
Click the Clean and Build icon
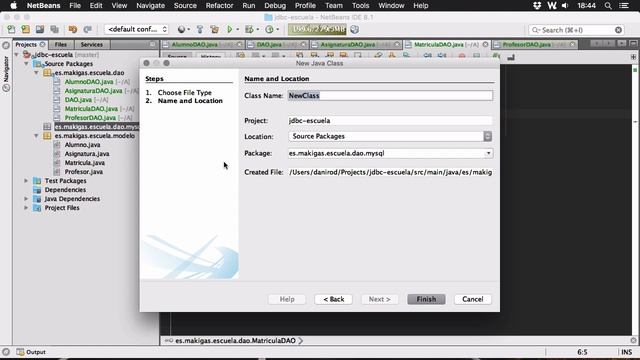214,29
